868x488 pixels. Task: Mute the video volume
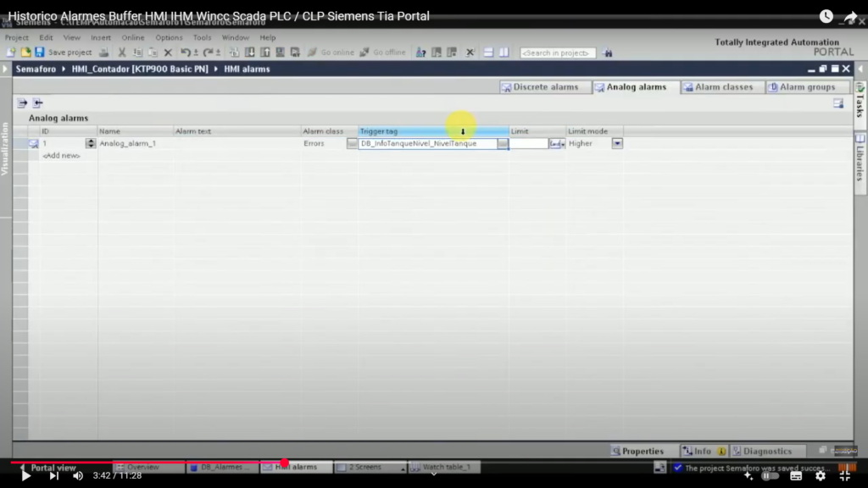77,475
